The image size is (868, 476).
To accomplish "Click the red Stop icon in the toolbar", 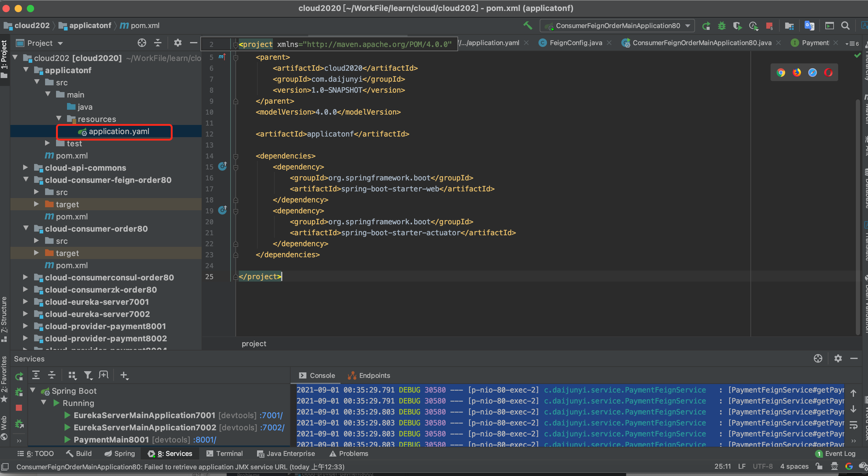I will pyautogui.click(x=769, y=26).
